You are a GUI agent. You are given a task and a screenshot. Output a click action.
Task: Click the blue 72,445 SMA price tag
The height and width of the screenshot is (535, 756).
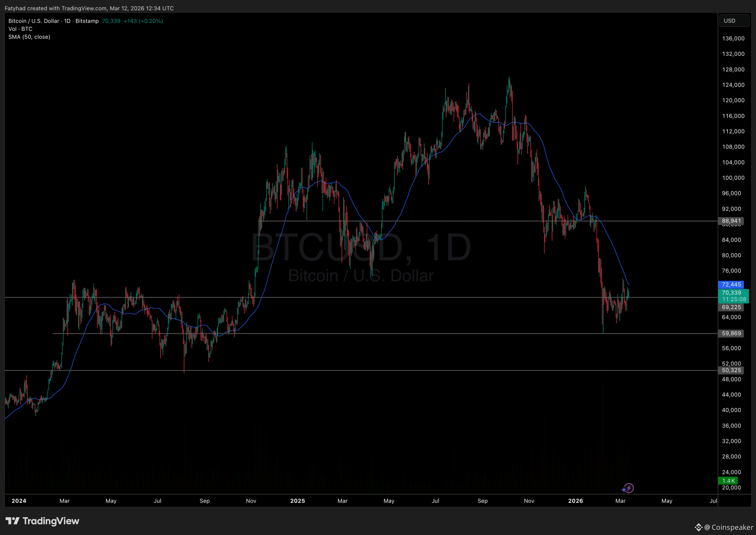(x=731, y=284)
